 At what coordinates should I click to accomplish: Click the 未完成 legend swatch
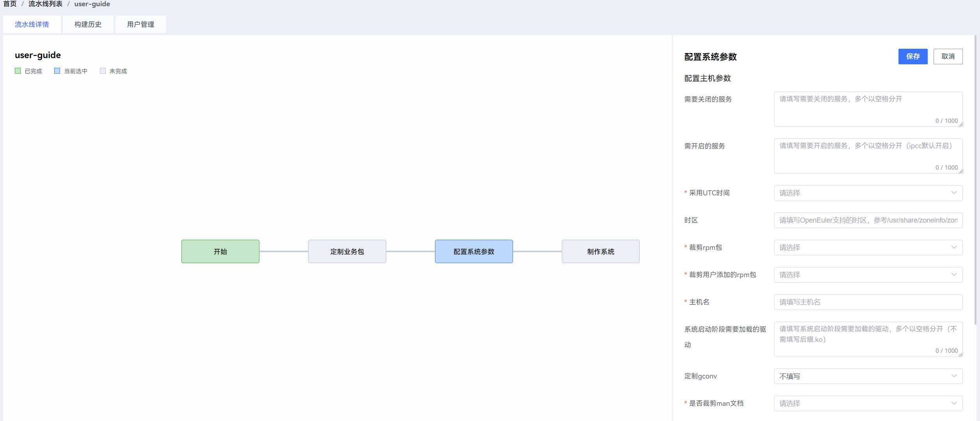pos(103,71)
